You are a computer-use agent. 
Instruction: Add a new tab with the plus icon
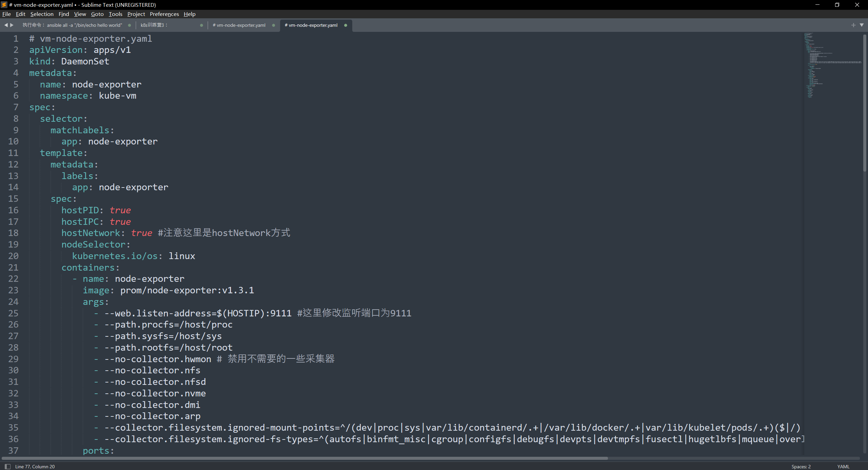[x=853, y=25]
